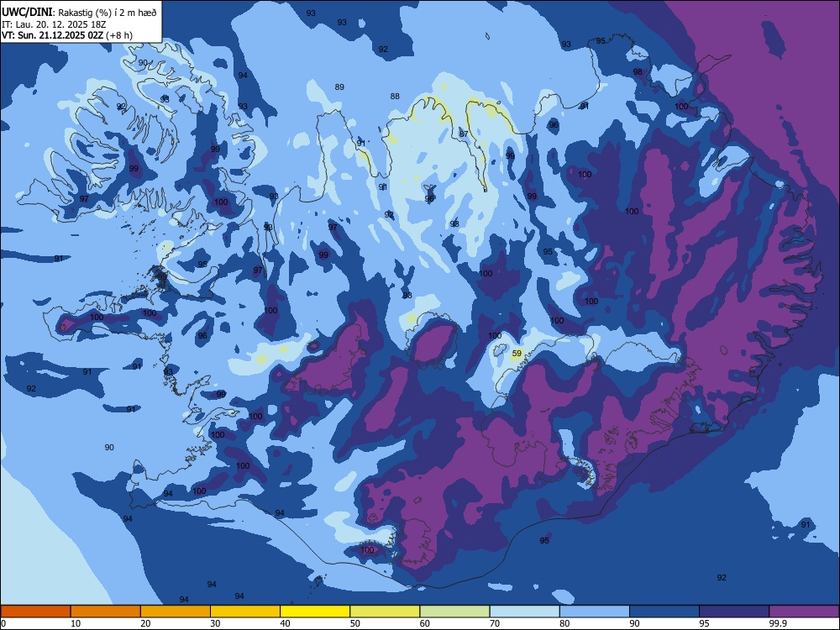Click the '(+8 h)' forecast offset text

point(119,35)
